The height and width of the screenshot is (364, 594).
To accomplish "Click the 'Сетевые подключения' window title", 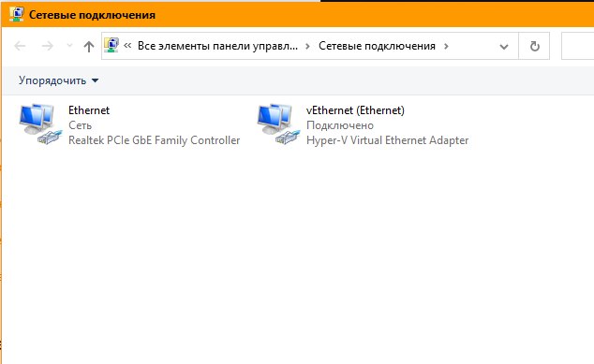I will click(92, 15).
